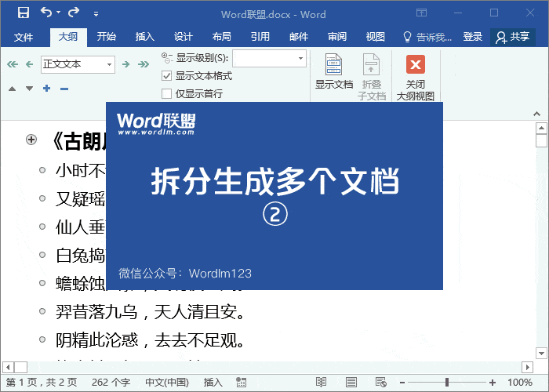
Task: Click the word count 262 个字
Action: [111, 383]
